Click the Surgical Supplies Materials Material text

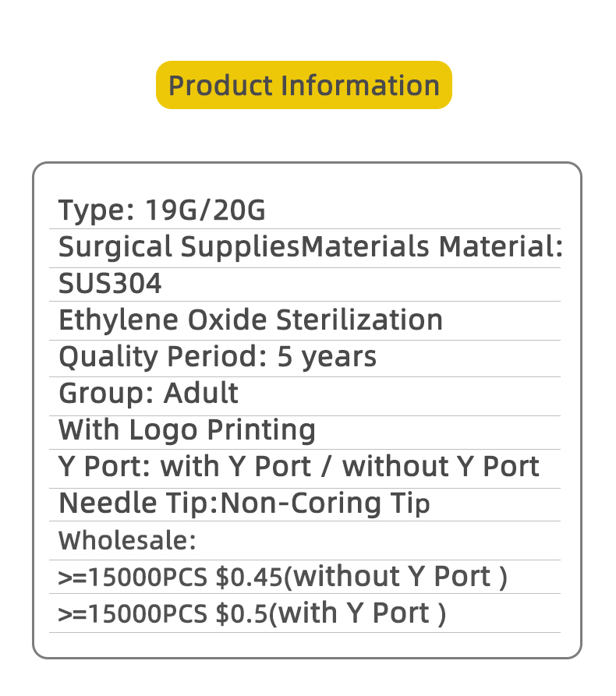pos(310,247)
